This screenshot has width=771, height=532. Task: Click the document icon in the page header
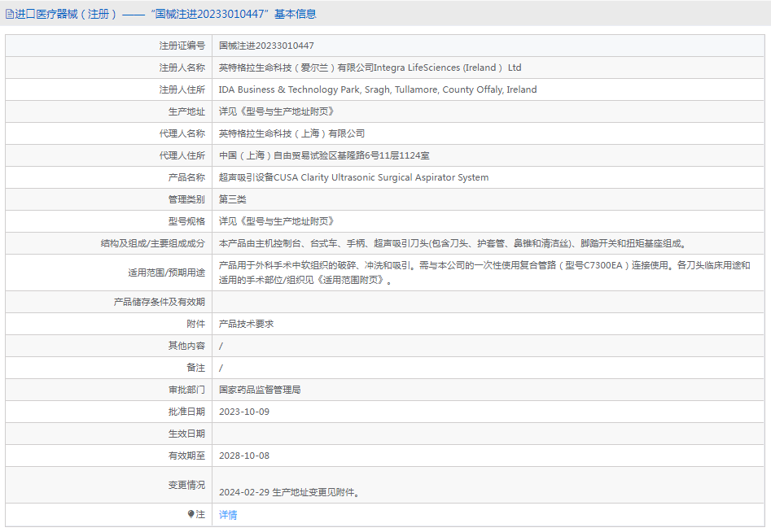(9, 15)
